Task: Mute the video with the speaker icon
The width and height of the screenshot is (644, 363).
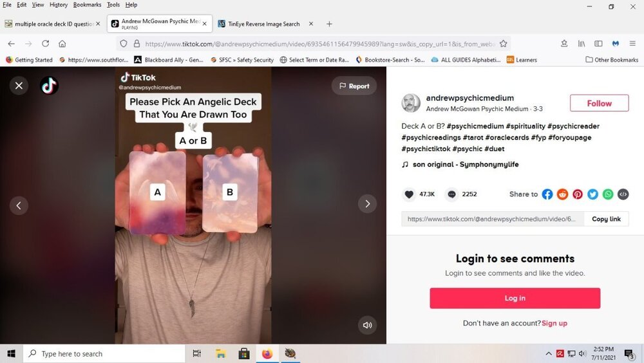Action: click(367, 325)
